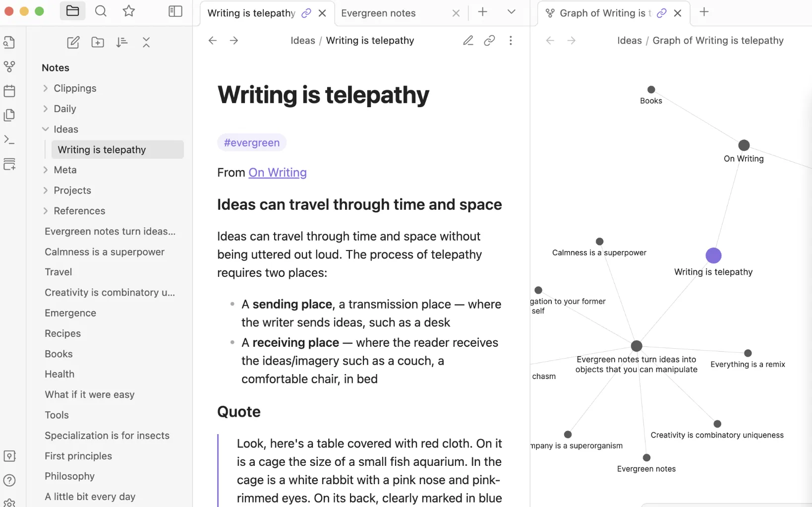
Task: Expand the Projects folder
Action: point(46,190)
